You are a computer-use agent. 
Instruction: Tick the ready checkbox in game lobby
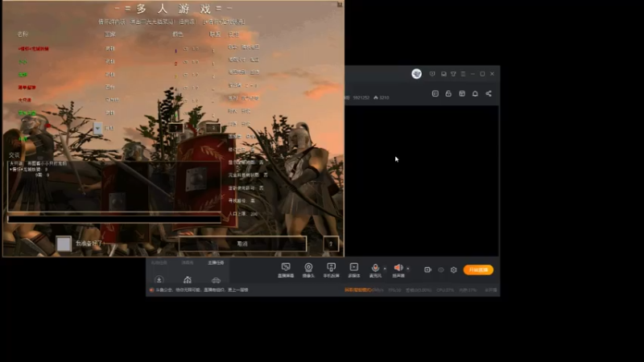point(64,244)
